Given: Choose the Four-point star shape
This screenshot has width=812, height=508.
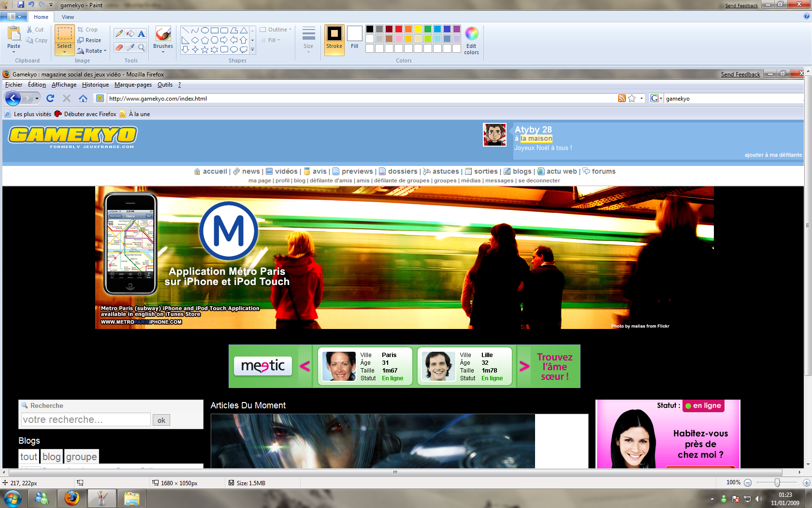Looking at the screenshot, I should click(x=195, y=49).
